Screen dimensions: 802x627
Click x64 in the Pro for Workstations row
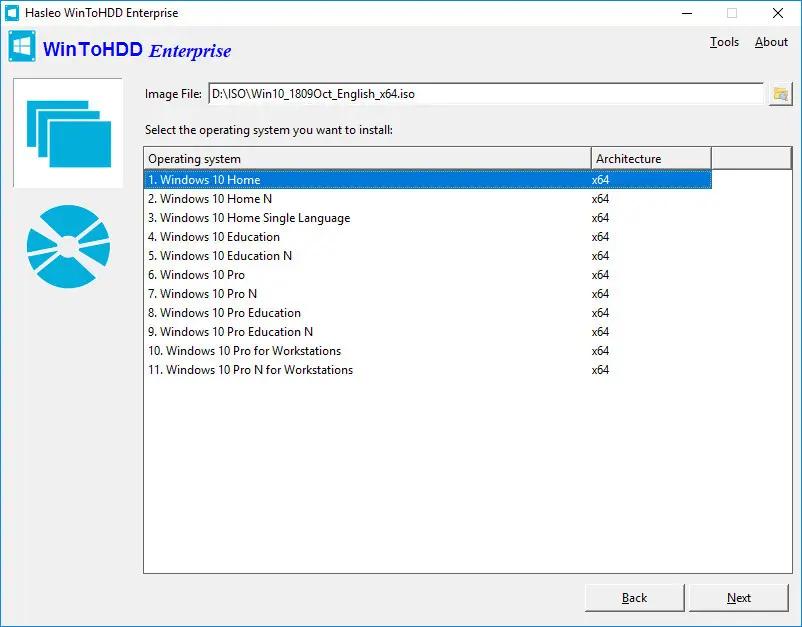600,351
